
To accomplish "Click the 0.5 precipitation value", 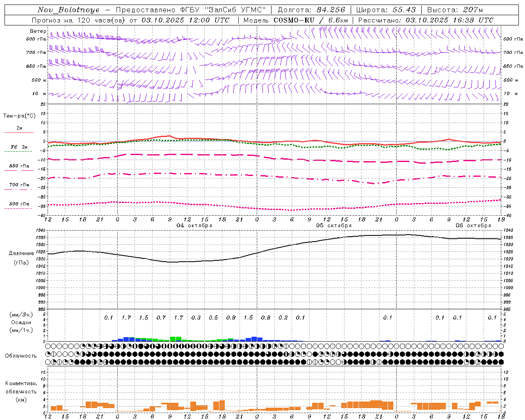I will tap(213, 317).
